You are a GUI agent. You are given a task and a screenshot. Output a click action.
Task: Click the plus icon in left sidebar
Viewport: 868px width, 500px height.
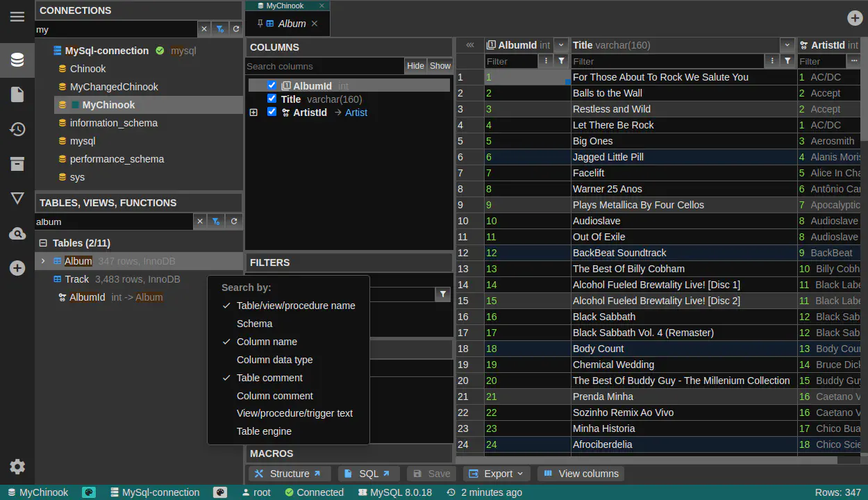click(x=17, y=268)
